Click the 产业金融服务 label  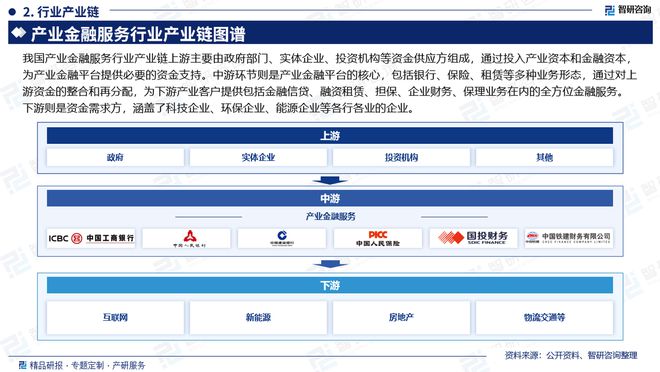pos(330,216)
